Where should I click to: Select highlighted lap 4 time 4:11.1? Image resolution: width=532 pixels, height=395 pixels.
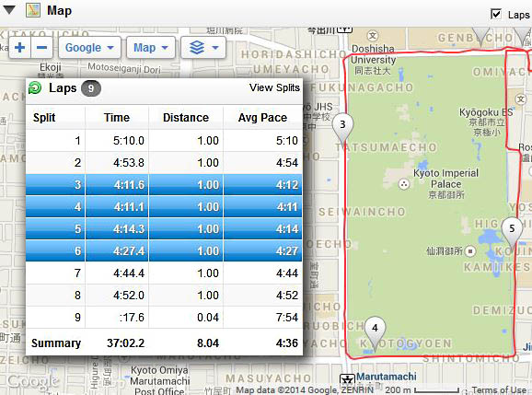[x=129, y=206]
